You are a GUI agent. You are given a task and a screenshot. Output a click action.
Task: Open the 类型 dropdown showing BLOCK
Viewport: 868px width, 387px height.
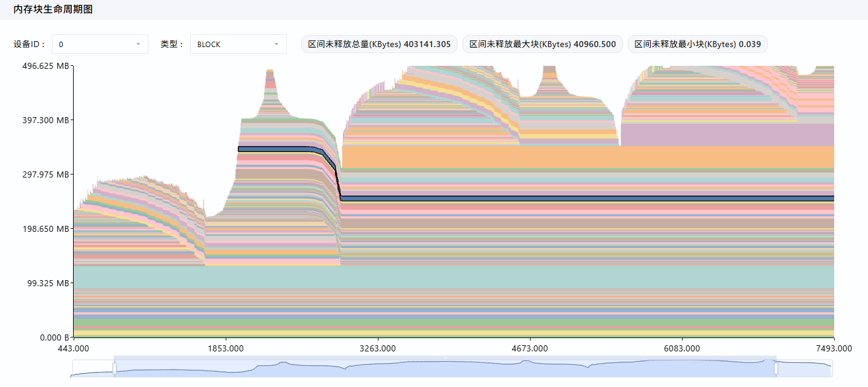(238, 44)
